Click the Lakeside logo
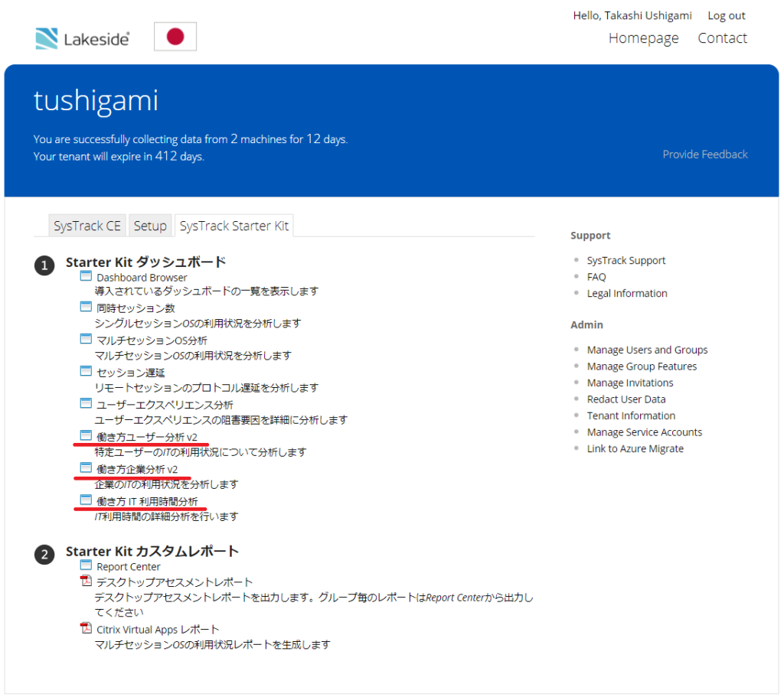 (83, 38)
